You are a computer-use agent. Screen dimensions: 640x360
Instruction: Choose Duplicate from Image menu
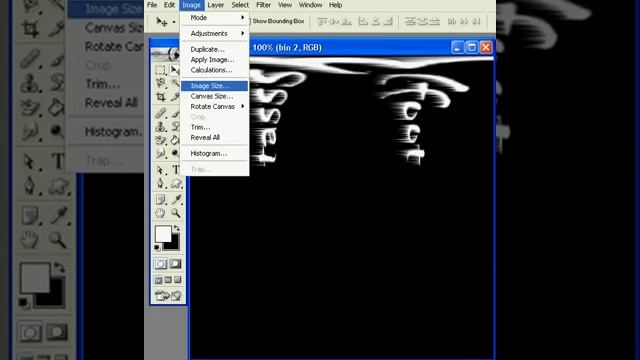click(x=214, y=49)
